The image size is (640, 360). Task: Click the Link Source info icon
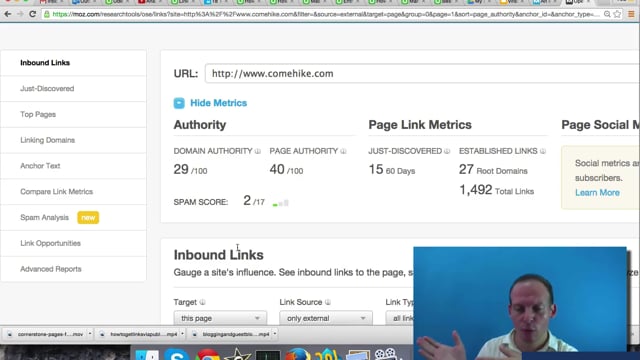pos(328,302)
